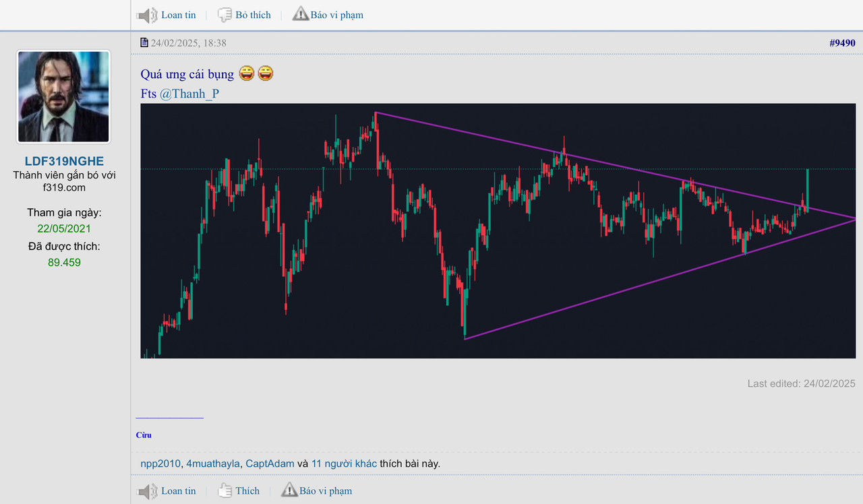Click the bottom 'Loan tin' link
Image resolution: width=863 pixels, height=504 pixels.
(179, 491)
